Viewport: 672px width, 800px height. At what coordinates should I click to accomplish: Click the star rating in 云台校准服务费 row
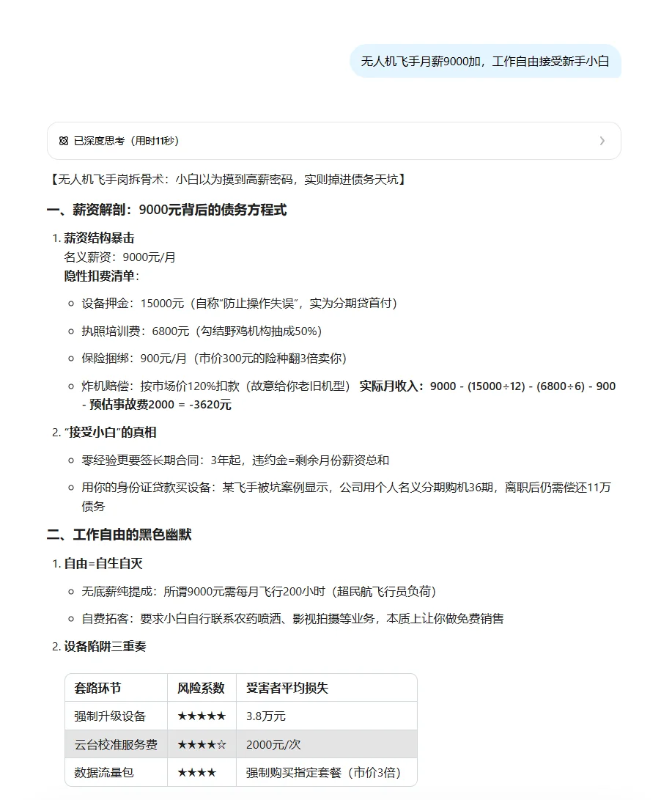202,745
